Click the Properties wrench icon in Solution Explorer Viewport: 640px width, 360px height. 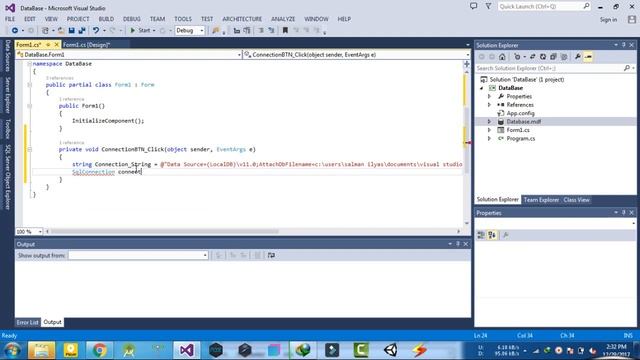578,57
